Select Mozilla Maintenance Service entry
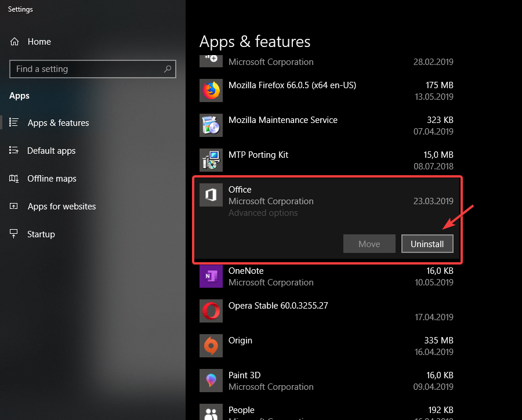Viewport: 522px width, 420px height. click(x=326, y=125)
